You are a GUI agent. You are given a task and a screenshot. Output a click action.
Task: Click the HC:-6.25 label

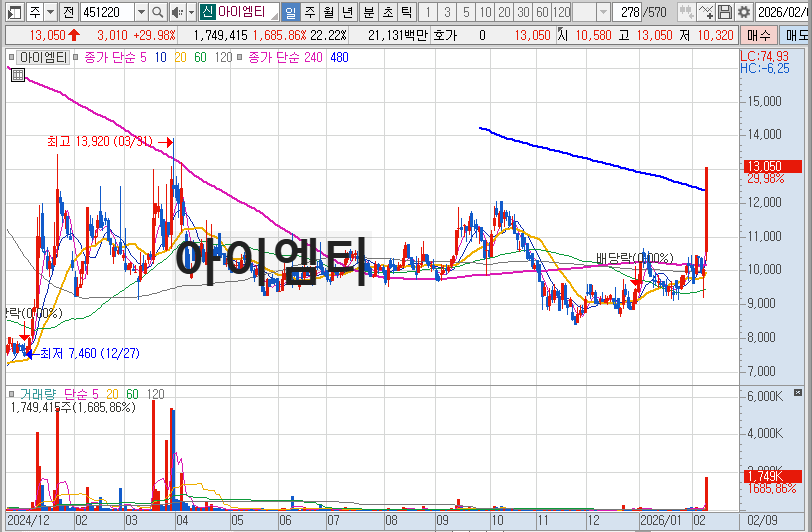tap(765, 68)
